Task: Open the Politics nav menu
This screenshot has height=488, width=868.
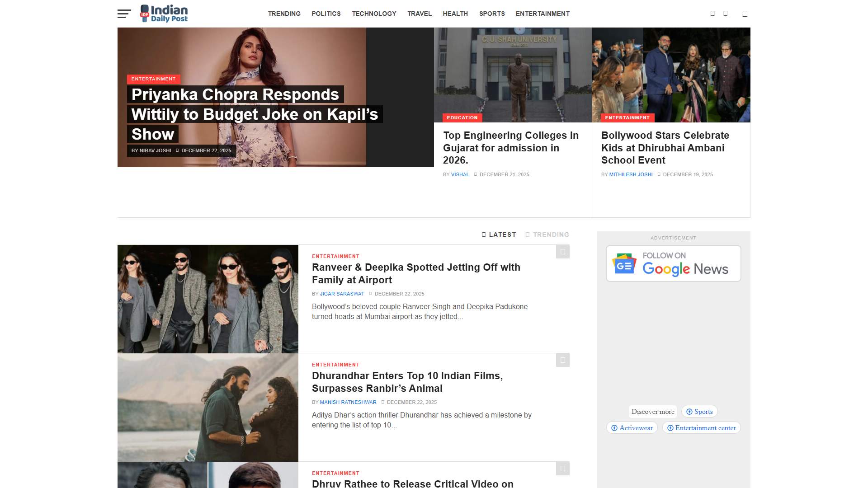Action: [326, 14]
